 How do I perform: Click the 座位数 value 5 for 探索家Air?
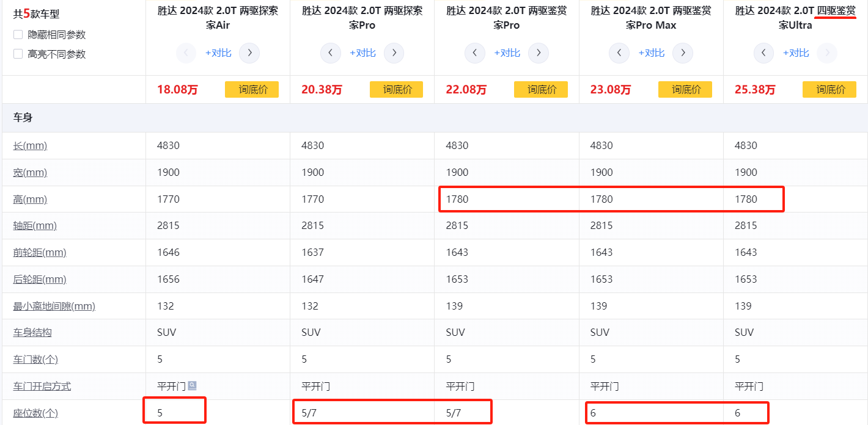click(x=160, y=413)
